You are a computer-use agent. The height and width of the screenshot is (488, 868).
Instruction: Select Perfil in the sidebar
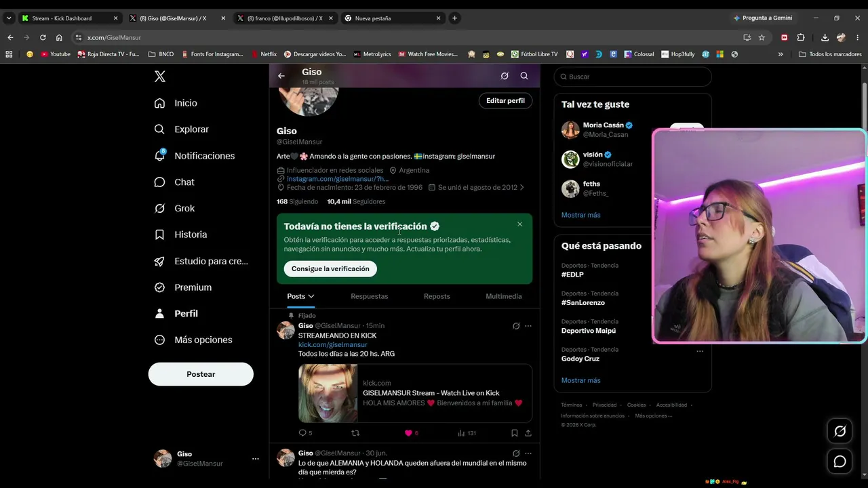(176, 314)
